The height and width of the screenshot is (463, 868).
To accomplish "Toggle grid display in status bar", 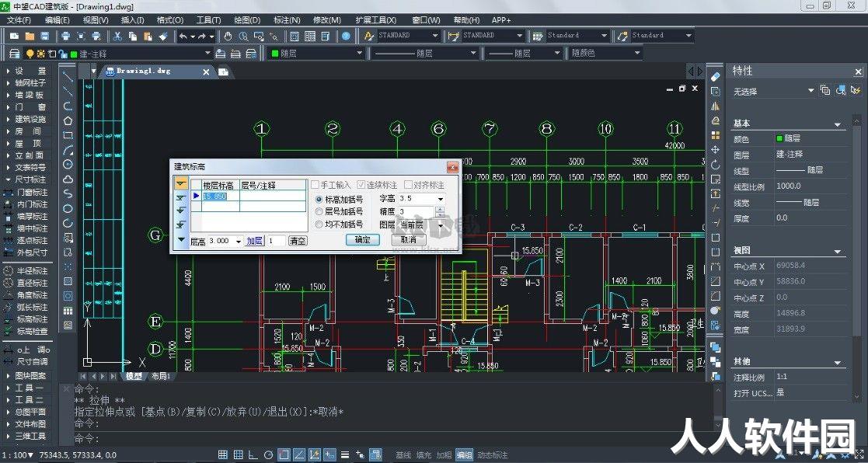I will click(222, 454).
